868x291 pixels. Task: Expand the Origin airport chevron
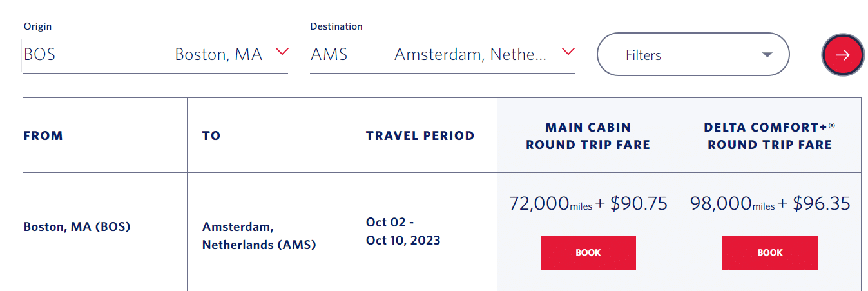tap(282, 52)
